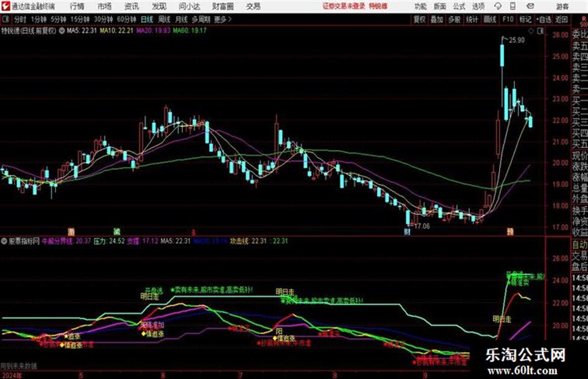Screen dimensions: 588x379
Task: Open the 功能 menu
Action: (421, 6)
